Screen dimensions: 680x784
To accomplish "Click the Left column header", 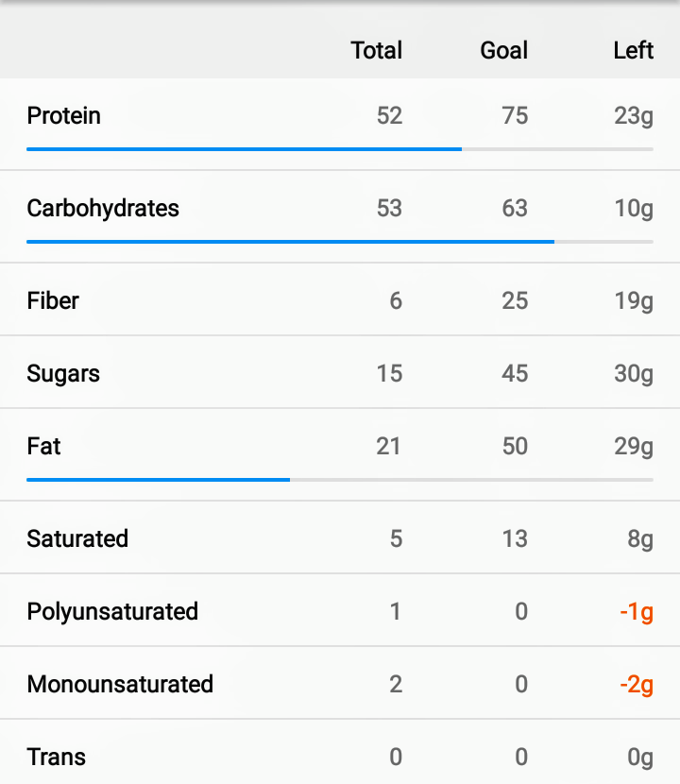I will pyautogui.click(x=634, y=50).
